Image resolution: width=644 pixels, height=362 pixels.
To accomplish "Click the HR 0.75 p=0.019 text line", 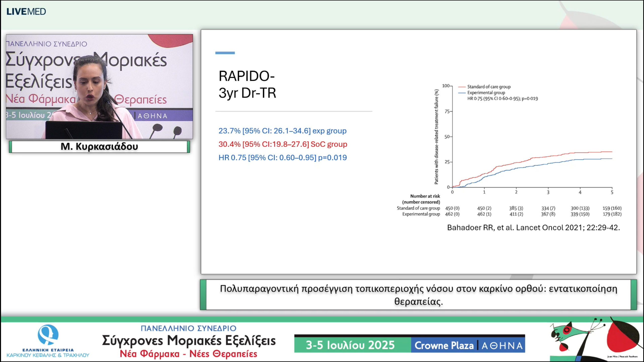I will pyautogui.click(x=283, y=158).
